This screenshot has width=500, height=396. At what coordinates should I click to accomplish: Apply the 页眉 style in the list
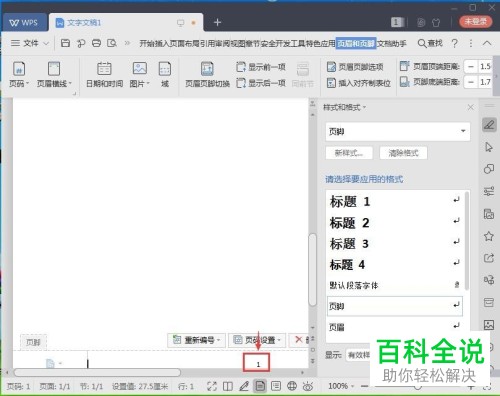tap(395, 327)
